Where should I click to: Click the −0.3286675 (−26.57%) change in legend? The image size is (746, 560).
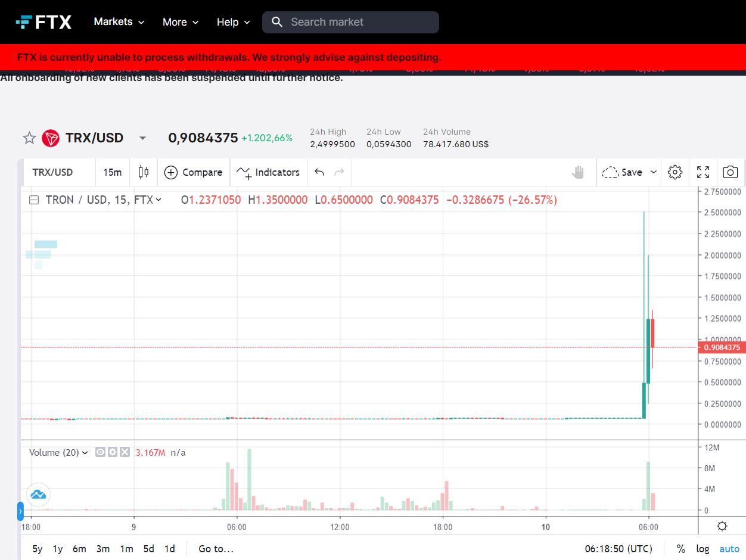pyautogui.click(x=502, y=200)
